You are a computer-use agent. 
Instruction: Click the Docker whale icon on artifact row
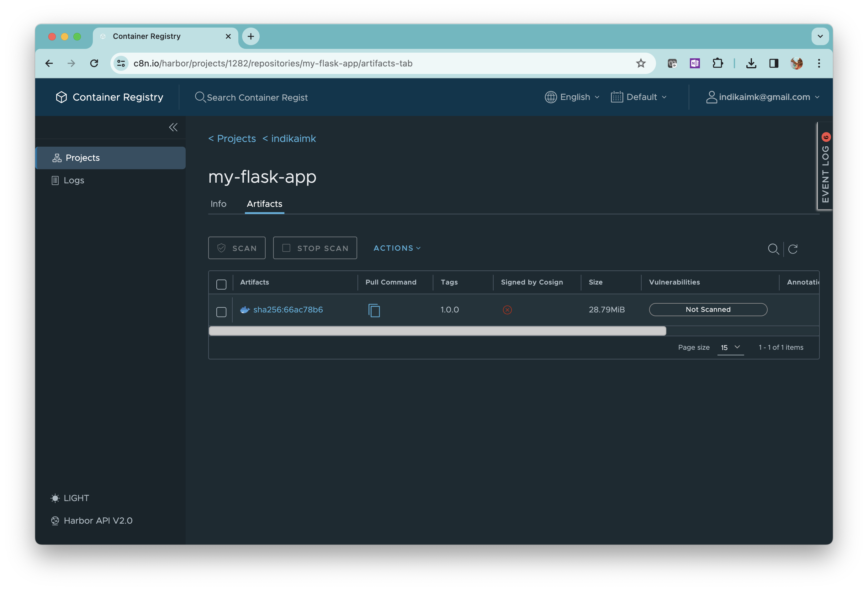[245, 310]
